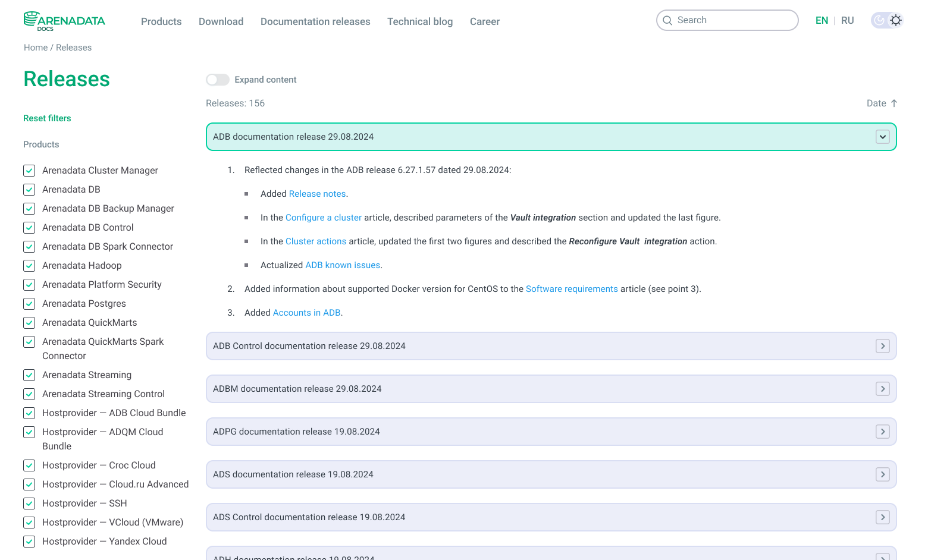The width and height of the screenshot is (928, 560).
Task: Uncheck Arenadata Hadoop checkbox
Action: (29, 266)
